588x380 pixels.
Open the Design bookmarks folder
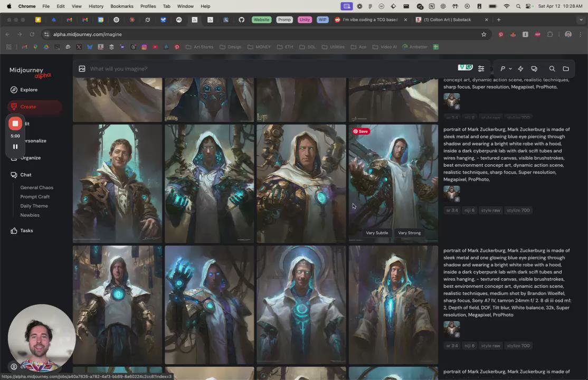[230, 47]
